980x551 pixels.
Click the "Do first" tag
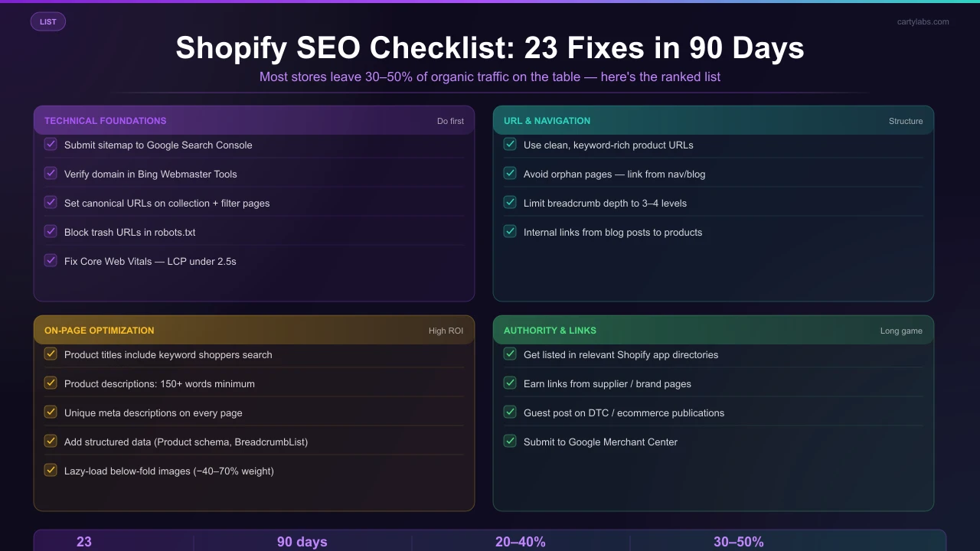coord(450,121)
